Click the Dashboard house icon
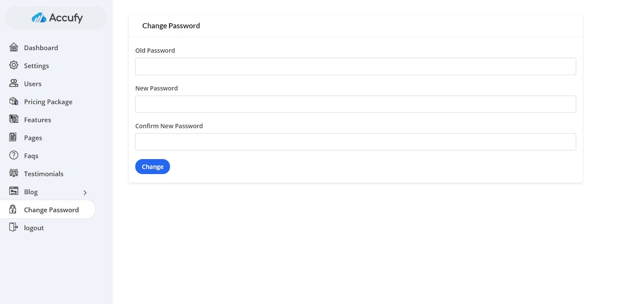The image size is (644, 304). [14, 47]
